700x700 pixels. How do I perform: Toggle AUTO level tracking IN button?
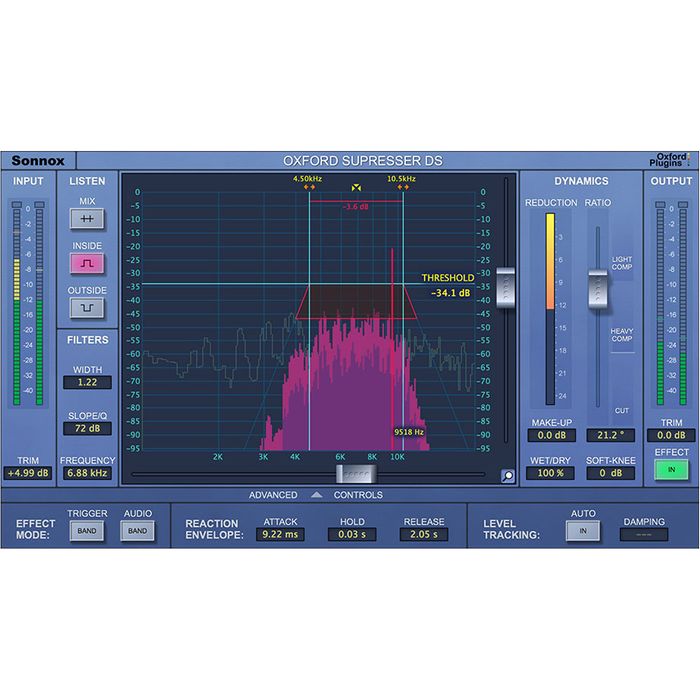click(x=583, y=531)
